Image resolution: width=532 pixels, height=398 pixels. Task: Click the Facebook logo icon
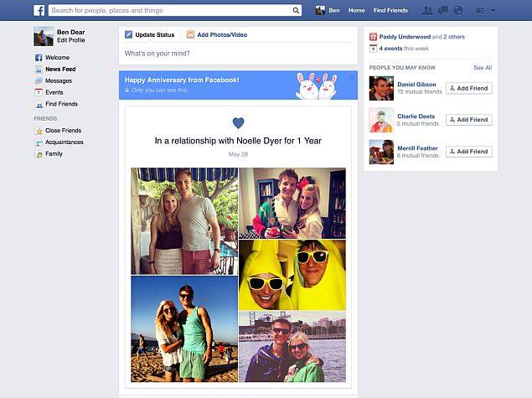click(39, 10)
